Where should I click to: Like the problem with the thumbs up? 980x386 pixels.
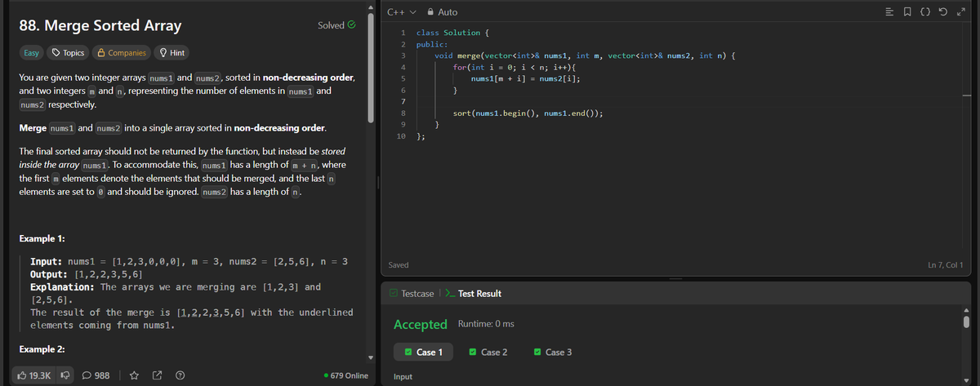23,375
